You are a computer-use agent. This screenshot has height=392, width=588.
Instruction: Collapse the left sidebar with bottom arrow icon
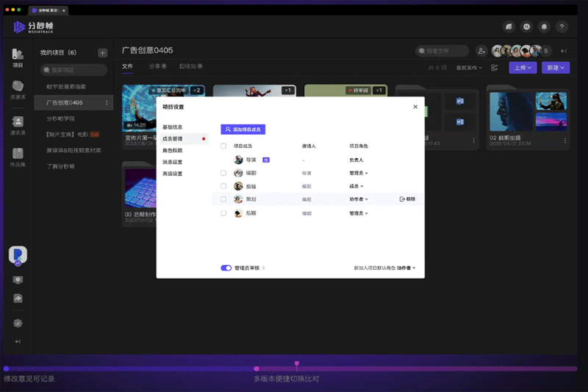point(18,341)
